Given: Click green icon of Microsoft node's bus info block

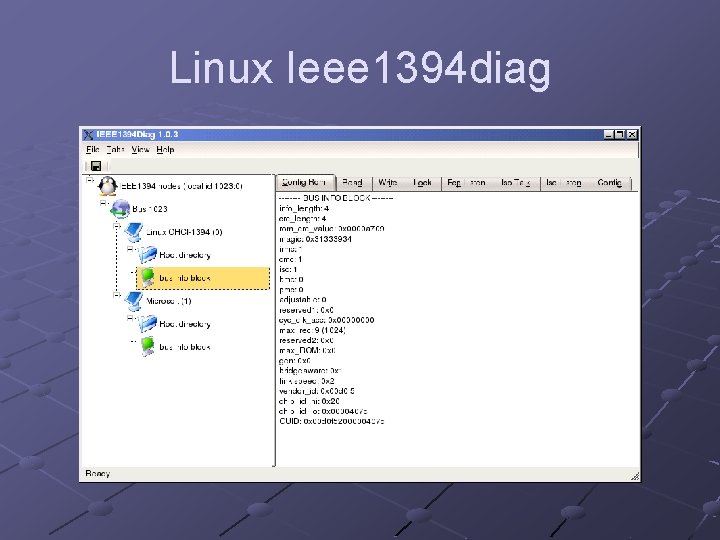Looking at the screenshot, I should (x=147, y=347).
